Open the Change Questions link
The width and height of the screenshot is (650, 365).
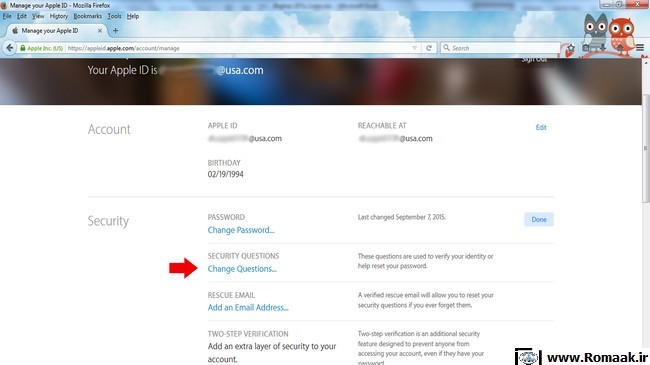tap(242, 269)
